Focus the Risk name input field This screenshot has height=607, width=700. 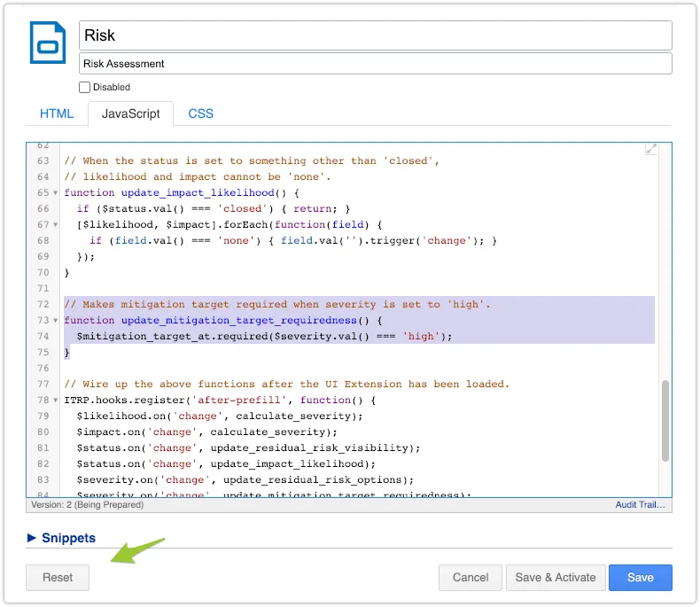[x=376, y=35]
